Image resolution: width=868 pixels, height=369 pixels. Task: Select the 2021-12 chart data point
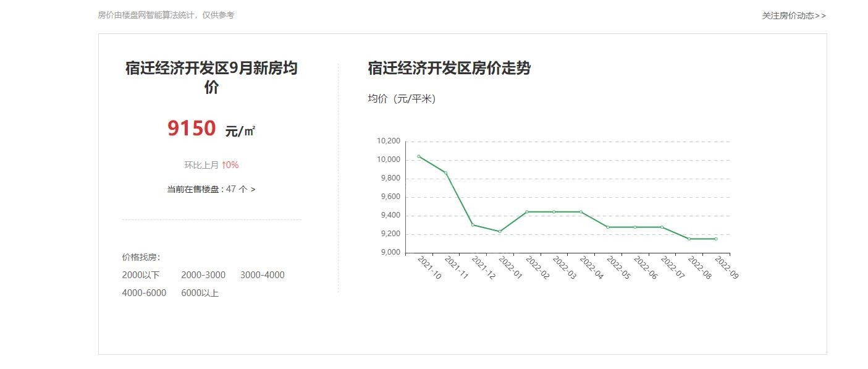tap(473, 225)
